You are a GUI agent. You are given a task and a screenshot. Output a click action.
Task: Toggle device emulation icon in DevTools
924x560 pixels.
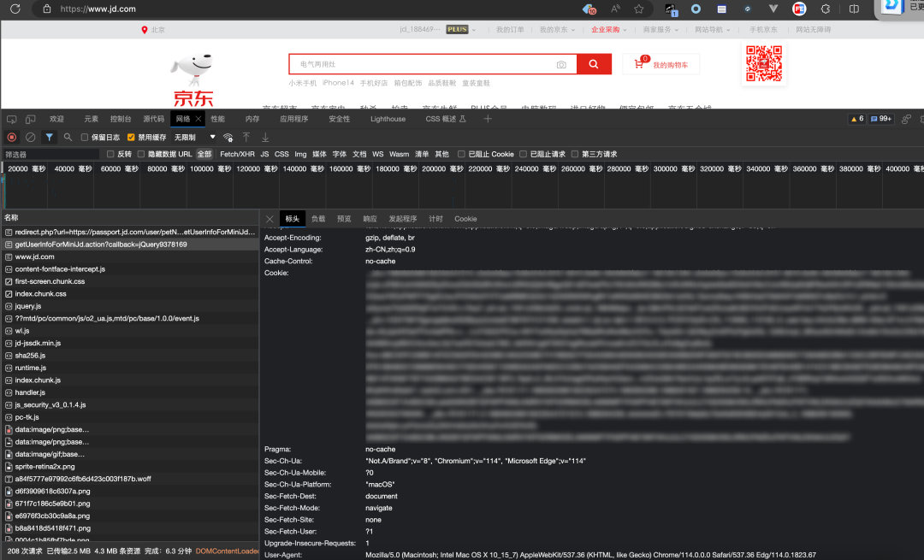[x=30, y=119]
